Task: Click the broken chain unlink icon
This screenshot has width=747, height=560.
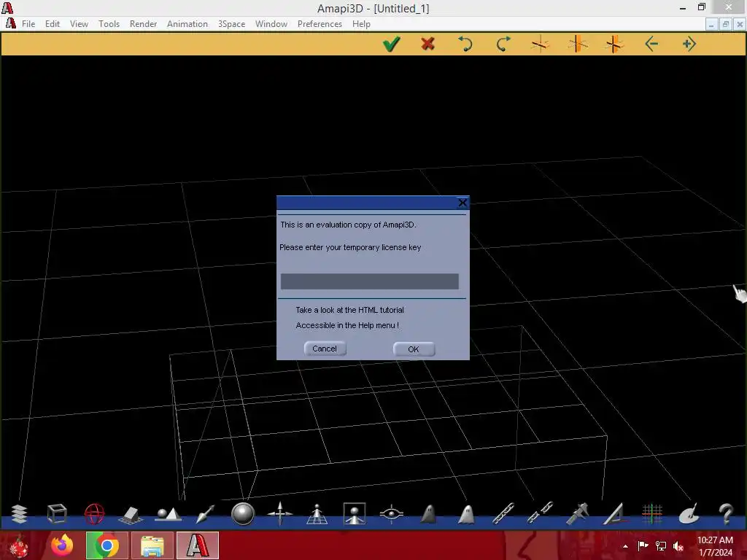Action: coord(541,514)
